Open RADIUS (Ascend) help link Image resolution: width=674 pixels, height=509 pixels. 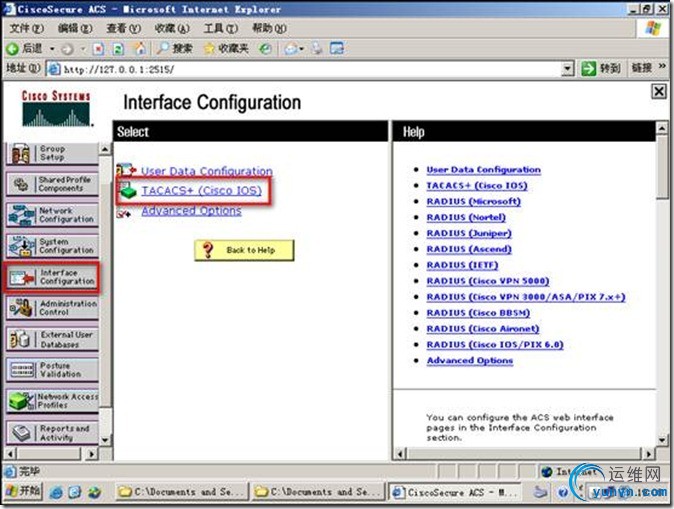(x=469, y=249)
